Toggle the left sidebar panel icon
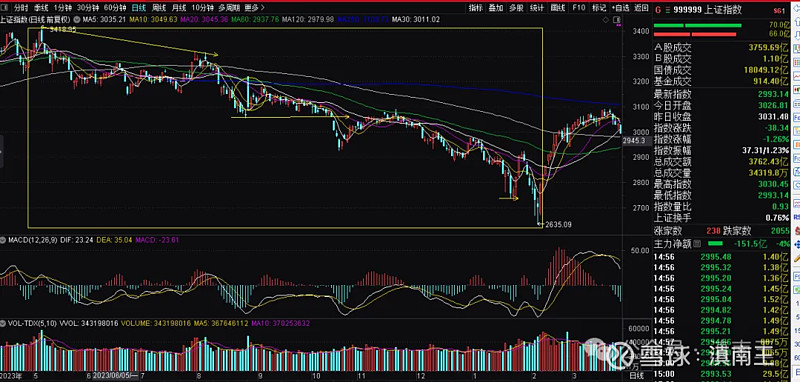 (x=5, y=8)
